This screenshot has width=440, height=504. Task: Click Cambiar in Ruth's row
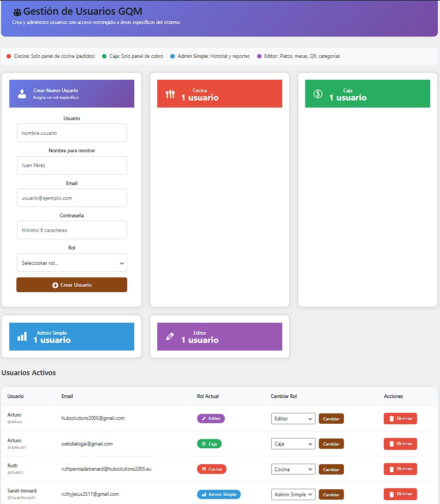tap(331, 469)
